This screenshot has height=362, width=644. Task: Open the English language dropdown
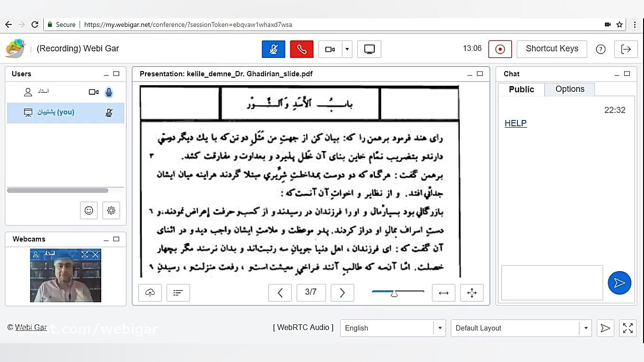393,328
